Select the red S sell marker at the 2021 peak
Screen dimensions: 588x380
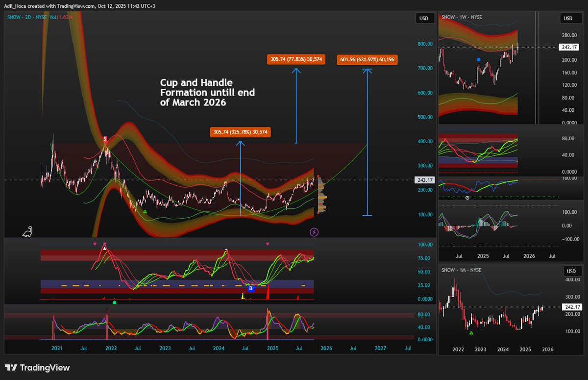(x=105, y=140)
